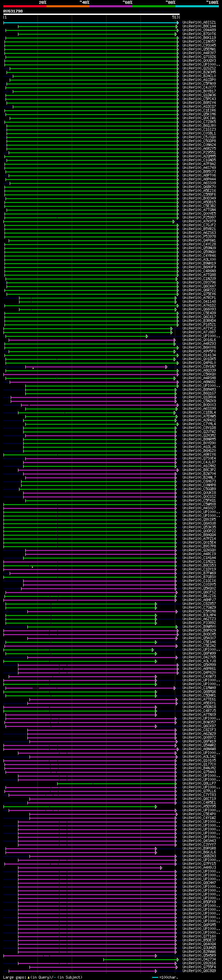This screenshot has width=222, height=980.
Task: Open entry UniRef100_C4JL87
Action: point(199,463)
